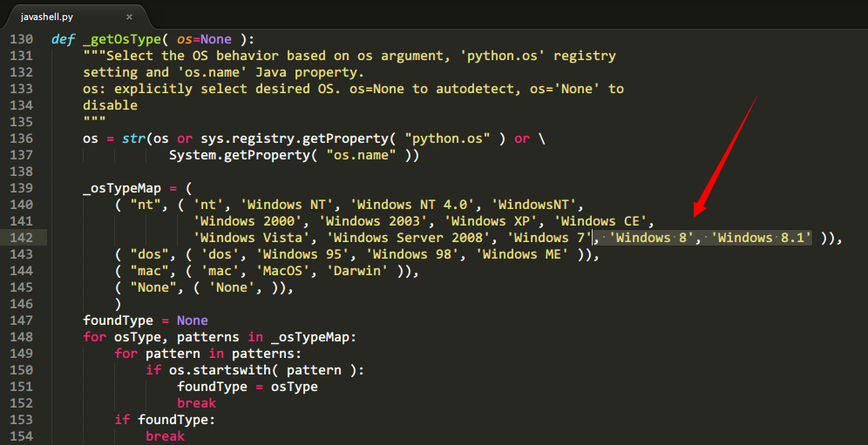The width and height of the screenshot is (868, 445).
Task: Click the "None" key on line 145
Action: [x=153, y=287]
